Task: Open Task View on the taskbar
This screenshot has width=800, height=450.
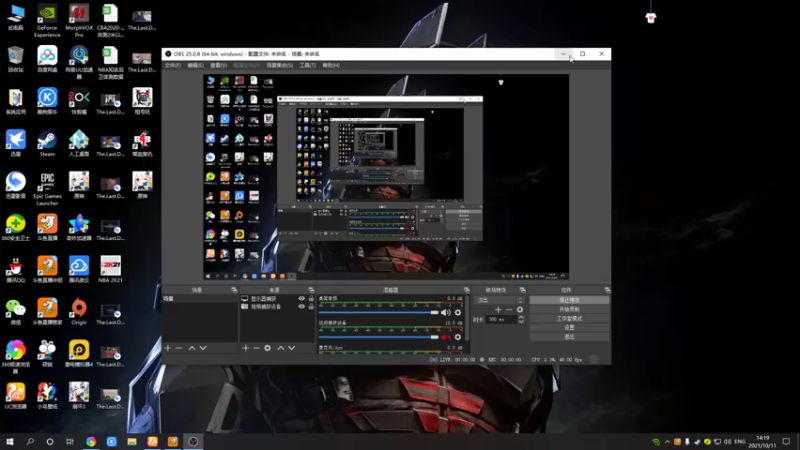Action: [70, 441]
